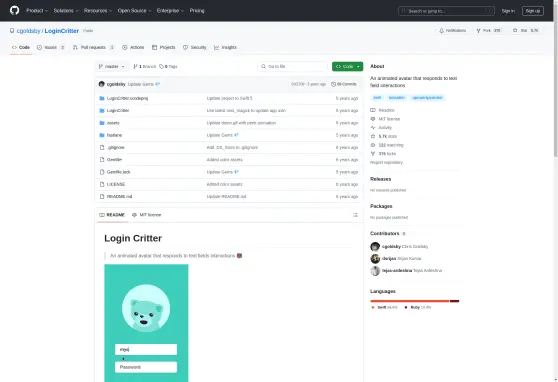
Task: Expand the Open Source menu
Action: coord(135,11)
